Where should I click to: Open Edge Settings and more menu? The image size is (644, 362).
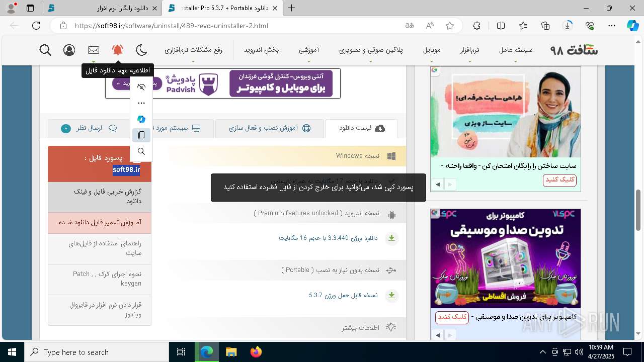click(612, 26)
